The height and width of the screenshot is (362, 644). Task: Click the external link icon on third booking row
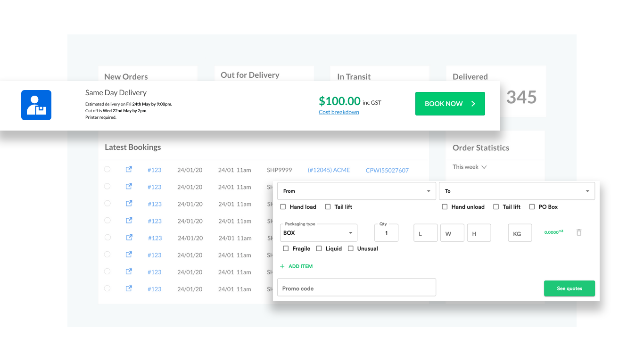(x=129, y=203)
